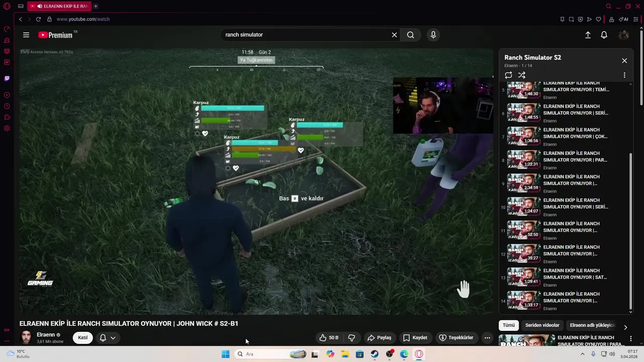Open YouTube notifications bell

click(x=604, y=35)
